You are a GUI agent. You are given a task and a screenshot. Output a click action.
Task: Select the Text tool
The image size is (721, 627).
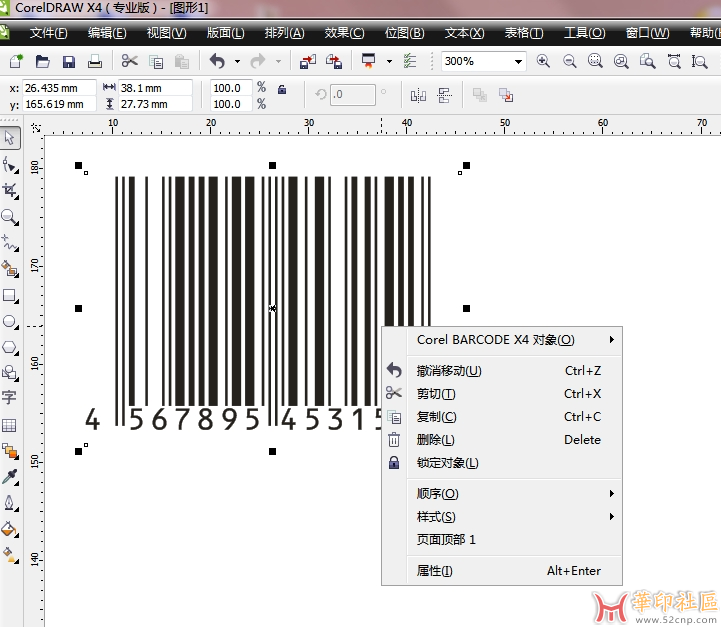9,398
